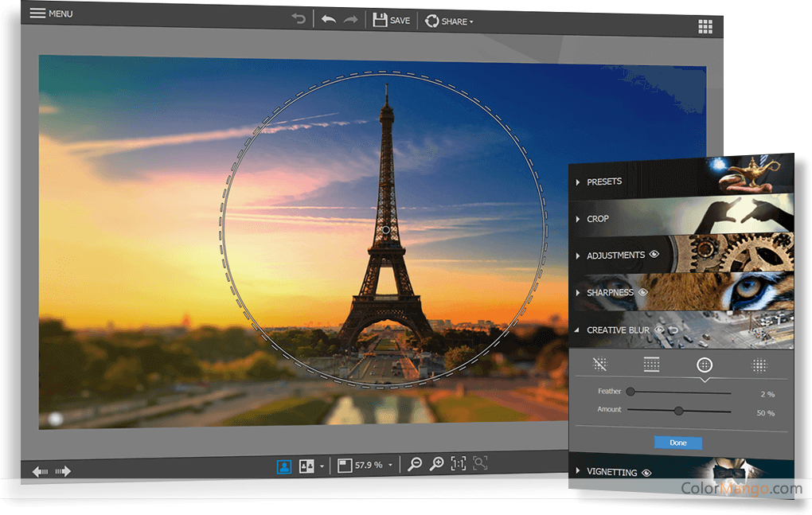Screen dimensions: 812x515
Task: Click the Amount slider handle
Action: click(x=678, y=411)
